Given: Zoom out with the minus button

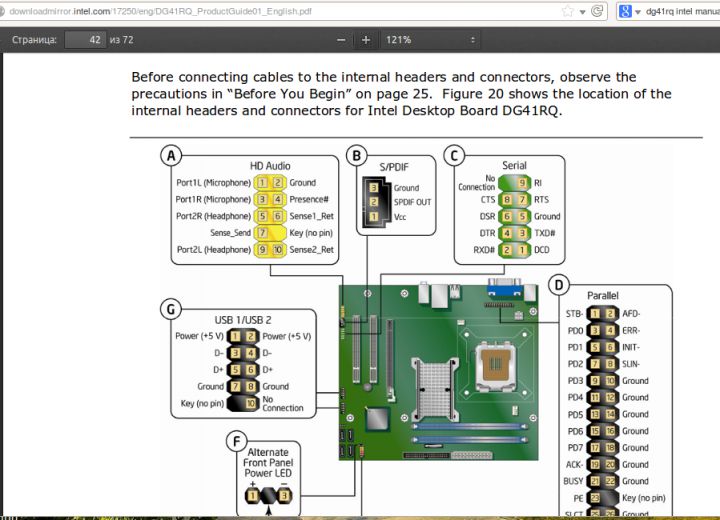Looking at the screenshot, I should (x=341, y=40).
